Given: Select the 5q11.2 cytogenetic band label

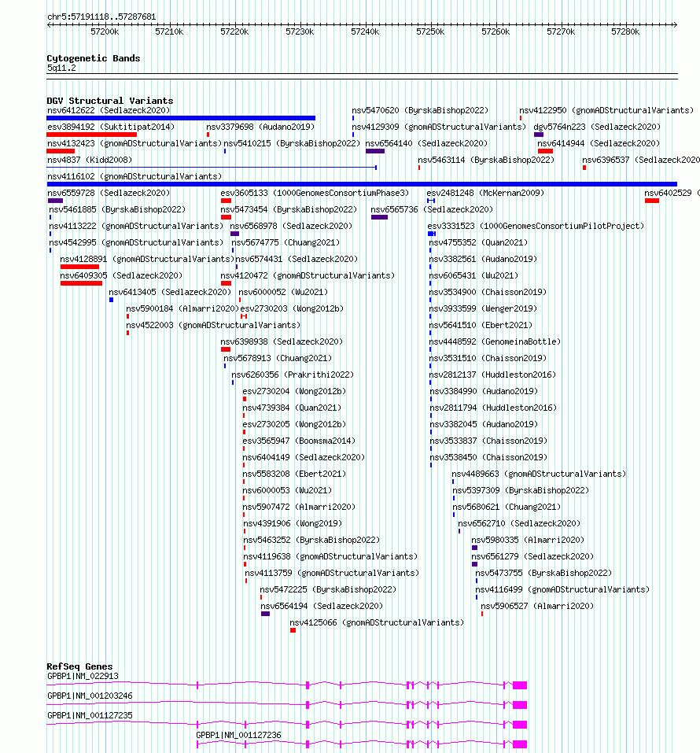Looking at the screenshot, I should tap(61, 68).
